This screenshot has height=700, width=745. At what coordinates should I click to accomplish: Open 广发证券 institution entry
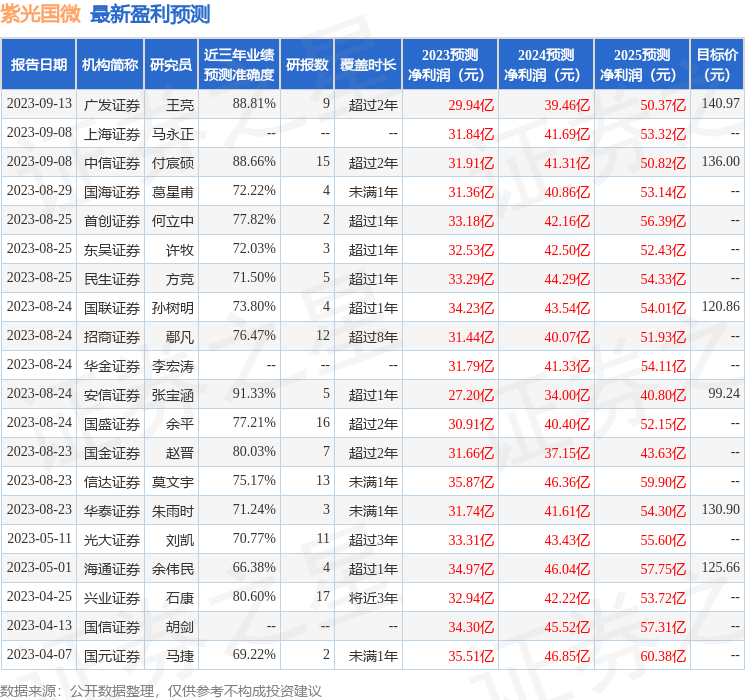click(112, 104)
